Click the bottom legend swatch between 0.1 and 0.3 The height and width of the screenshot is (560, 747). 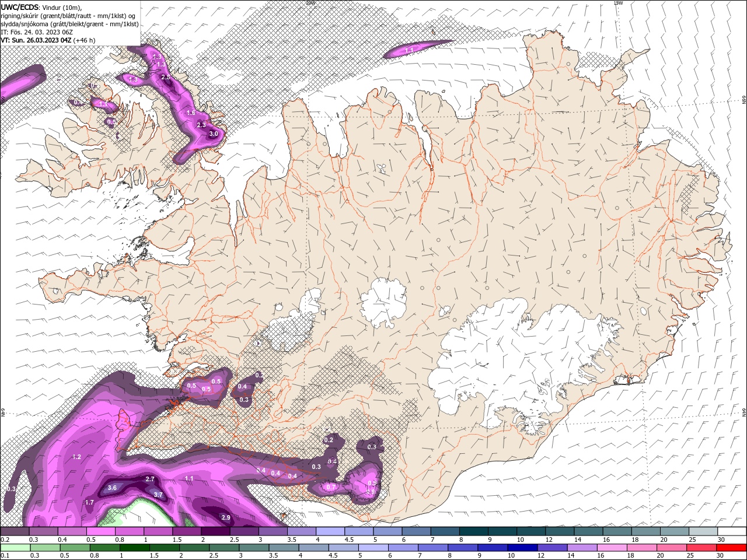(15, 548)
